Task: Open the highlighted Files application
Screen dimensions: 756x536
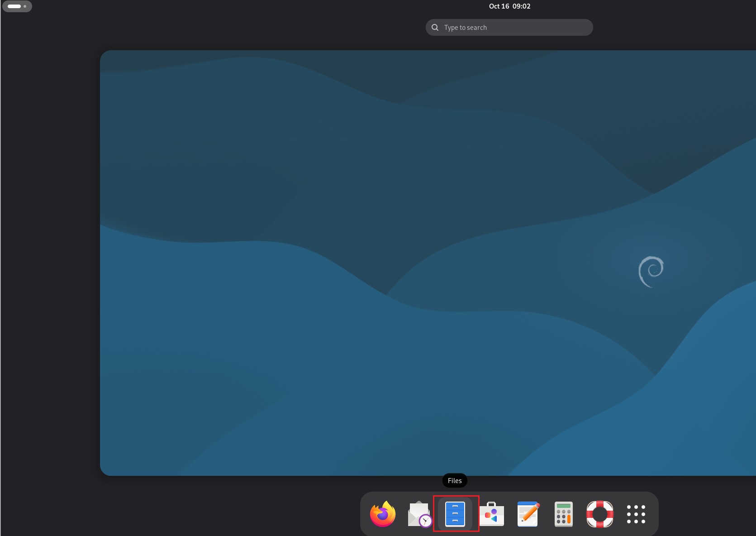Action: (x=456, y=513)
